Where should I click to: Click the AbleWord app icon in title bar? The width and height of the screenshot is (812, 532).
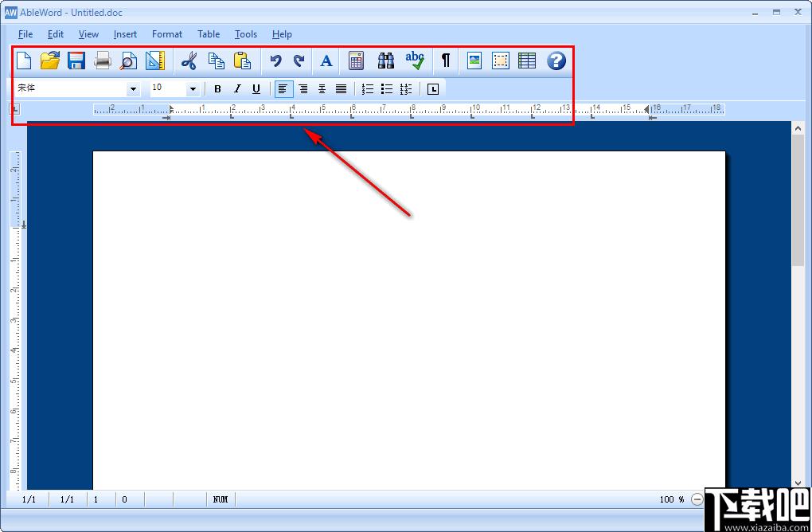pyautogui.click(x=11, y=13)
